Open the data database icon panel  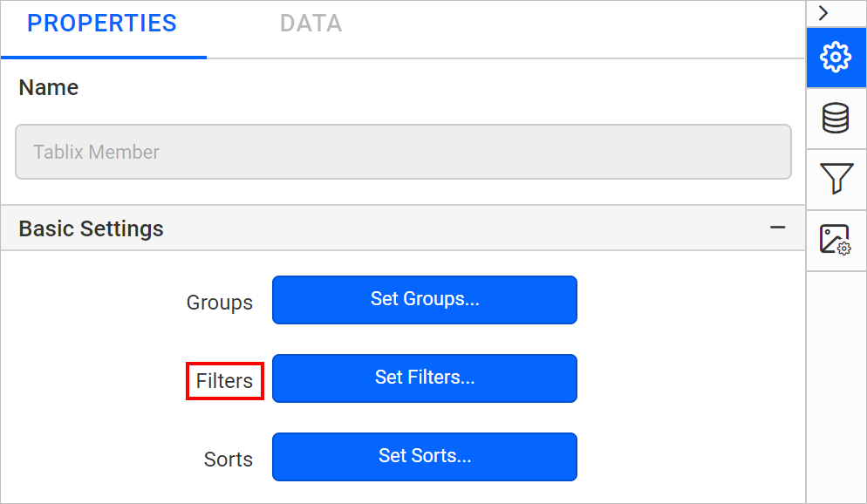pos(836,118)
